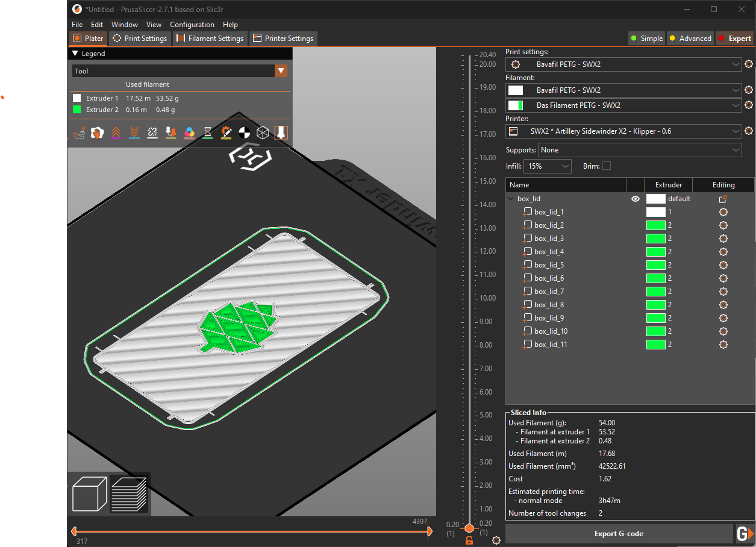Open Bavafil PETG filament edit cog
Image resolution: width=756 pixels, height=547 pixels.
click(x=749, y=90)
